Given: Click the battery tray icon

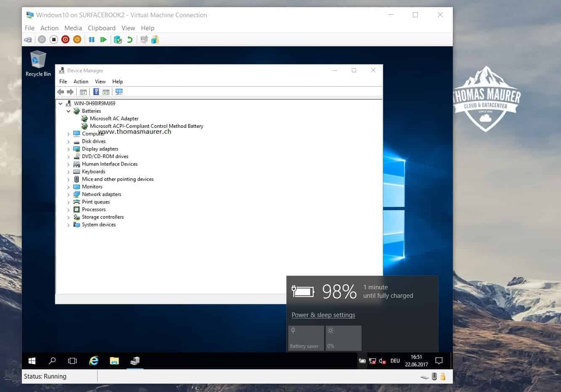Looking at the screenshot, I should coord(362,361).
